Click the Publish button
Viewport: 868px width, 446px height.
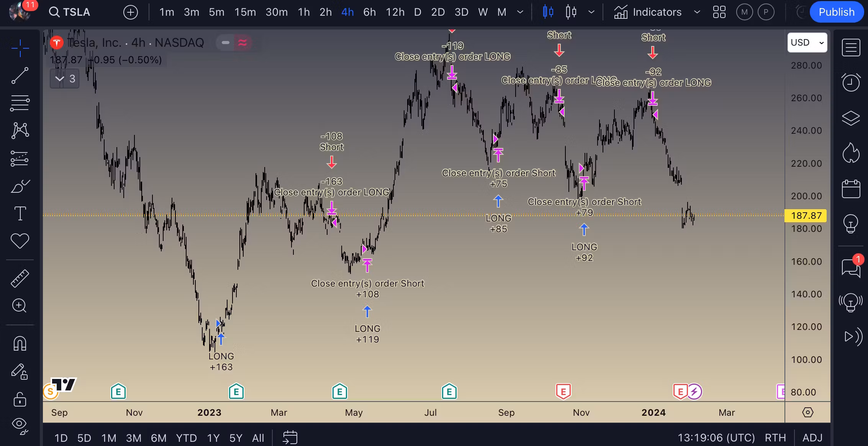click(836, 12)
